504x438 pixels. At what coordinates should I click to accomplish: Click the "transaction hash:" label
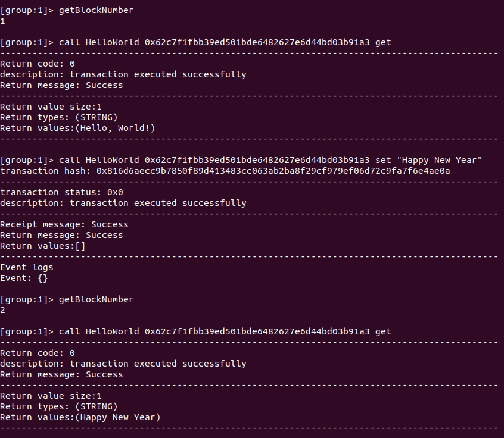click(x=45, y=171)
